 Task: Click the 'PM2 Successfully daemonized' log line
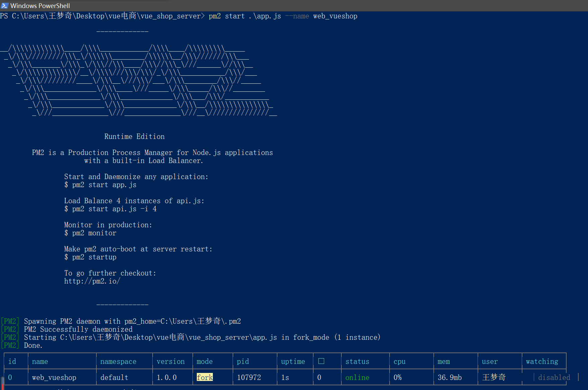(x=78, y=329)
